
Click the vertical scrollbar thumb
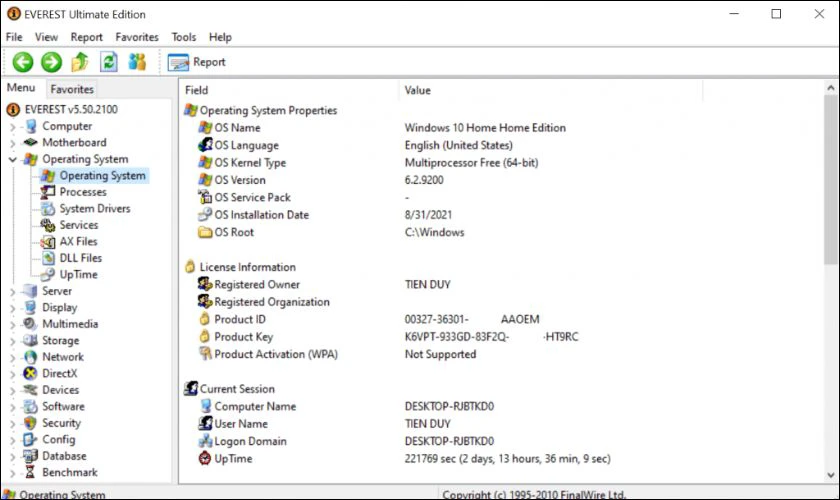click(830, 180)
